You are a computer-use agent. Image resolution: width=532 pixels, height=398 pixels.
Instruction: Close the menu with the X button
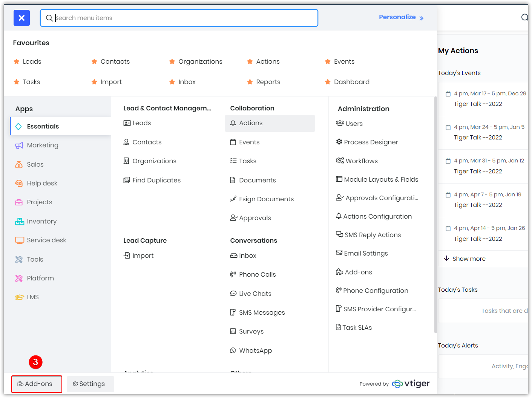tap(21, 18)
